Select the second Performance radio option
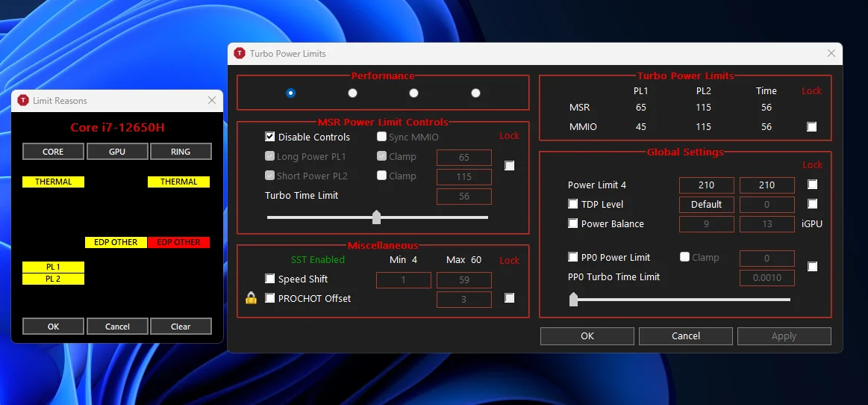Image resolution: width=868 pixels, height=405 pixels. coord(352,93)
